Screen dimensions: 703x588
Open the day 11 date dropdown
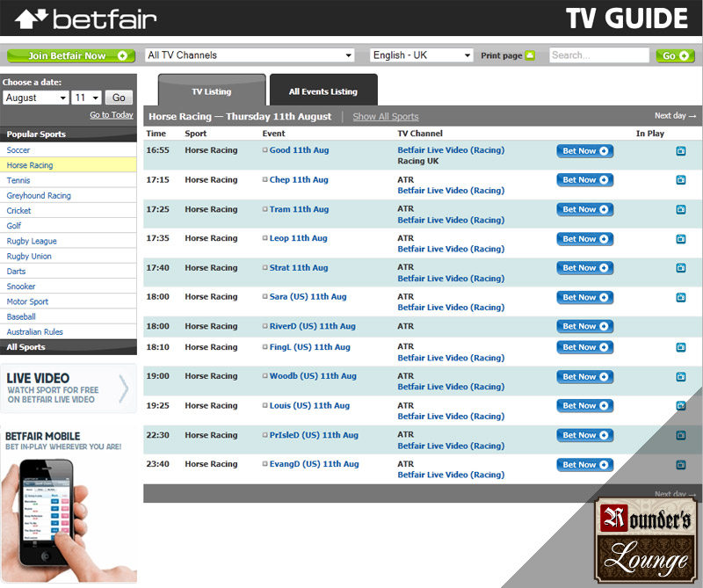point(87,98)
